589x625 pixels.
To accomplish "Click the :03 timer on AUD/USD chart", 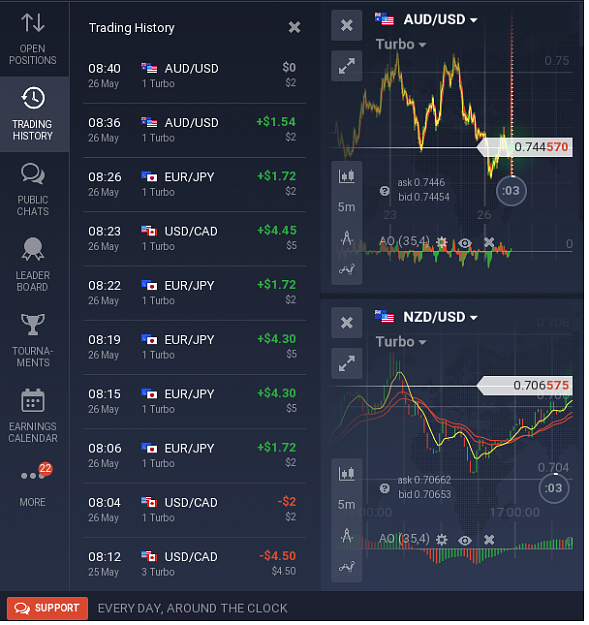I will click(x=513, y=192).
